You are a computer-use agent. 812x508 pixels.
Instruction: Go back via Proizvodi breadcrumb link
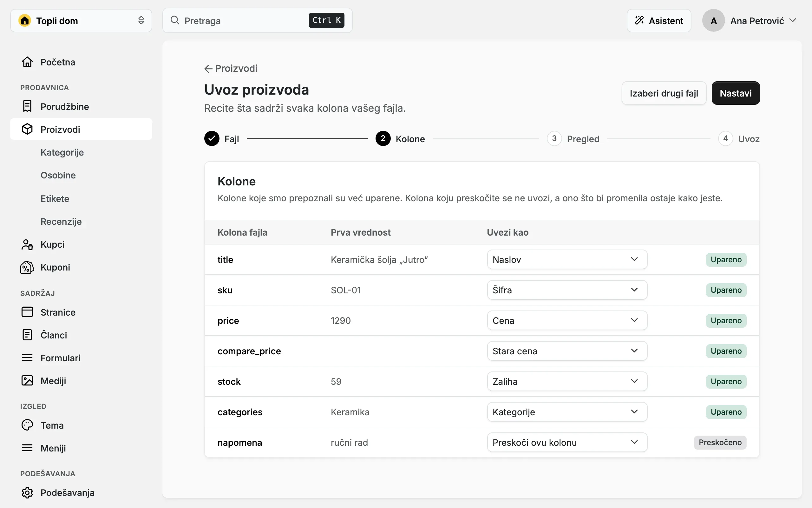coord(231,69)
